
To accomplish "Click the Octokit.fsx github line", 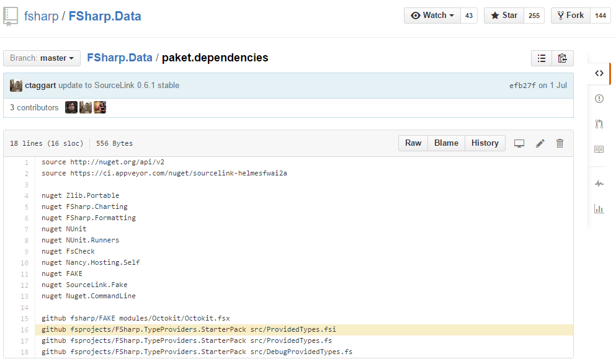I will click(x=136, y=319).
